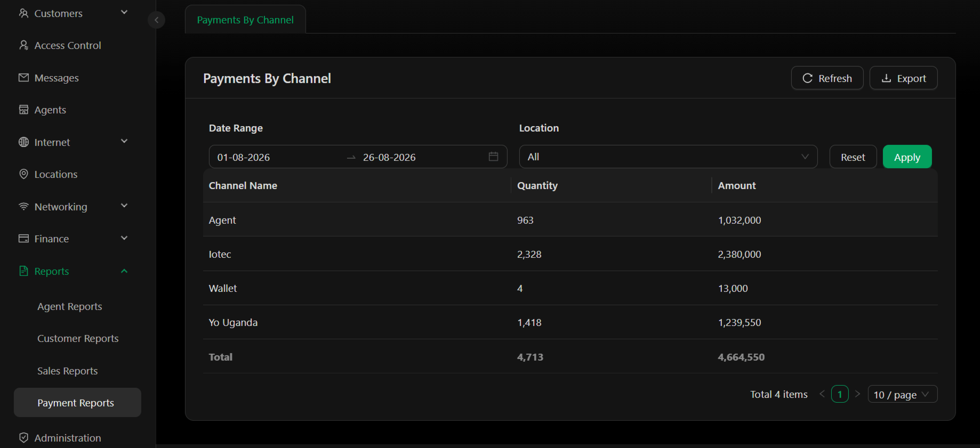Image resolution: width=980 pixels, height=448 pixels.
Task: Click the Export button
Action: tap(903, 78)
